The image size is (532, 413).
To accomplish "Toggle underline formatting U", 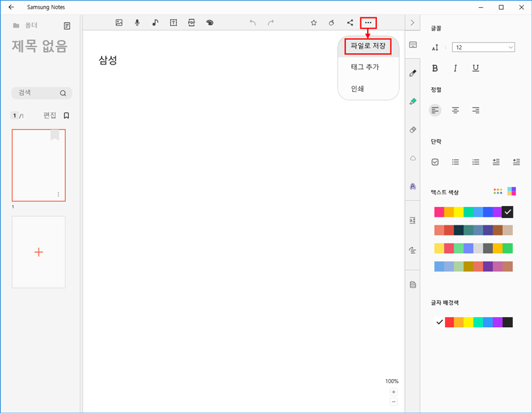I will coord(475,69).
